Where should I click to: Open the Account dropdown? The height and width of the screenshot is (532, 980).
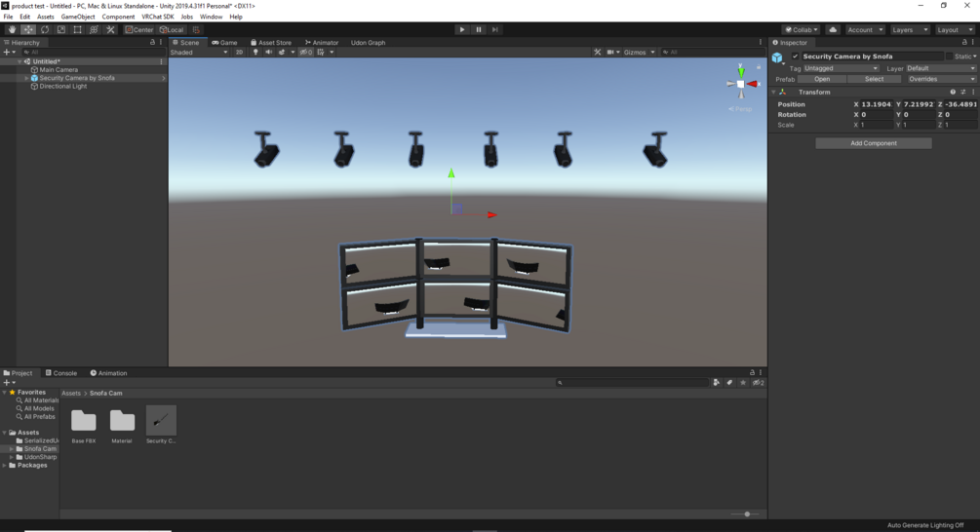coord(865,29)
